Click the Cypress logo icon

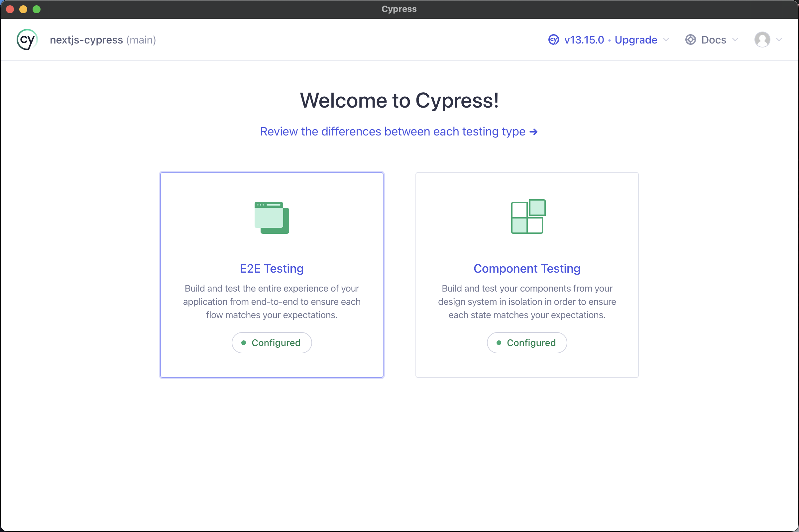27,40
